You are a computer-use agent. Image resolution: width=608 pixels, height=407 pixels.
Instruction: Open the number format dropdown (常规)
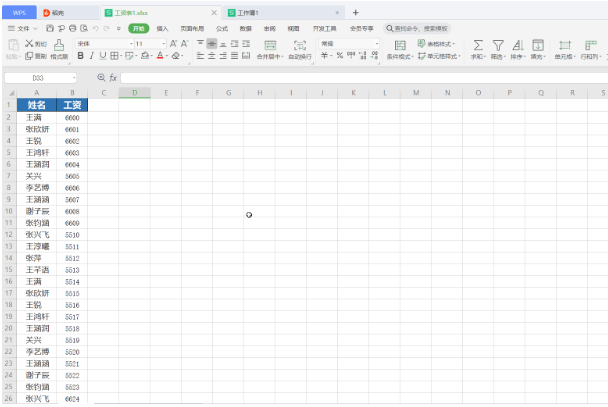[x=377, y=43]
